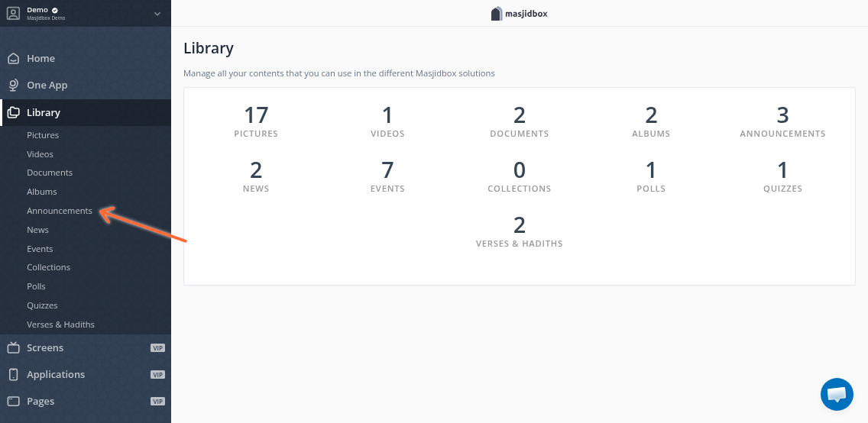Click the Screens TV icon
Image resolution: width=868 pixels, height=423 pixels.
13,348
